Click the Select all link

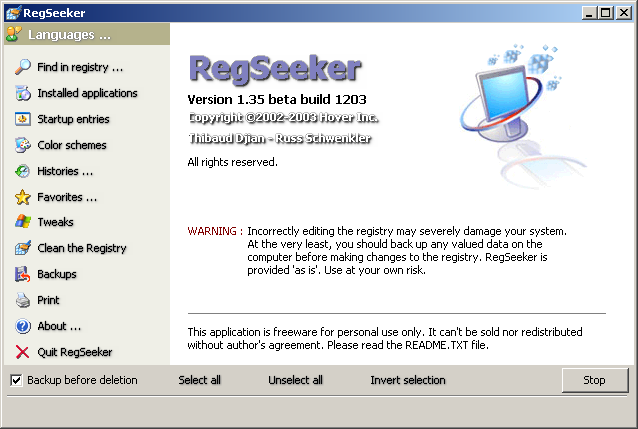tap(199, 380)
